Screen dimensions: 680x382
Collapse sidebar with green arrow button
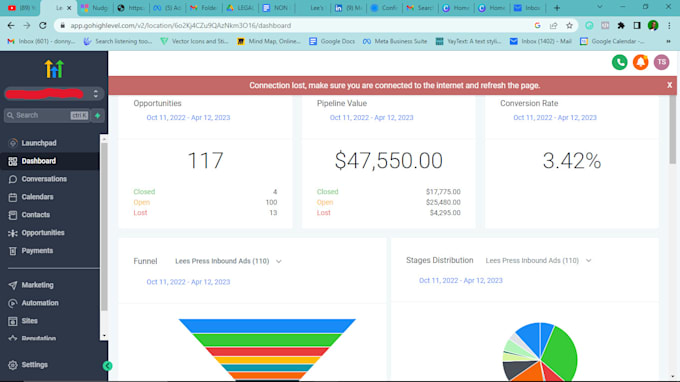[107, 366]
